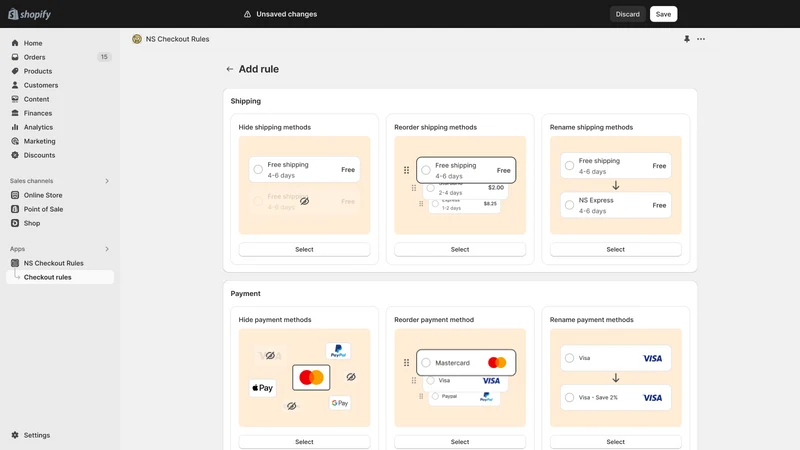Click the Finances icon in sidebar
The image size is (800, 450).
tap(15, 113)
